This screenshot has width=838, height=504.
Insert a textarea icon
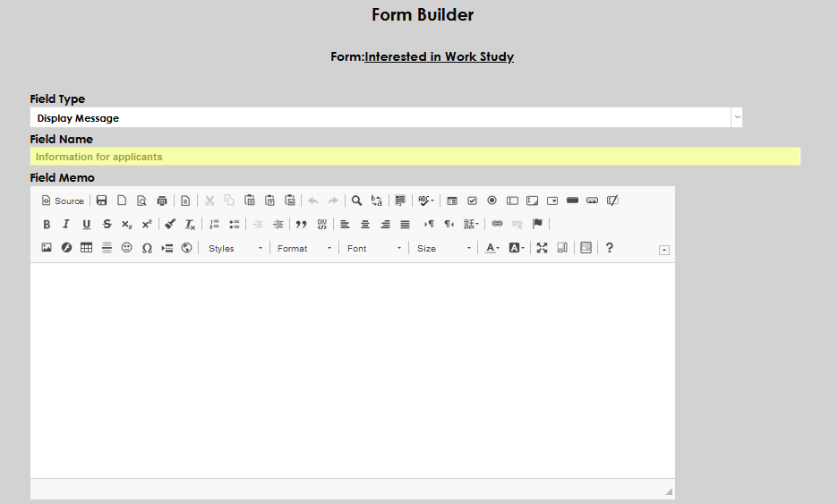pos(533,201)
